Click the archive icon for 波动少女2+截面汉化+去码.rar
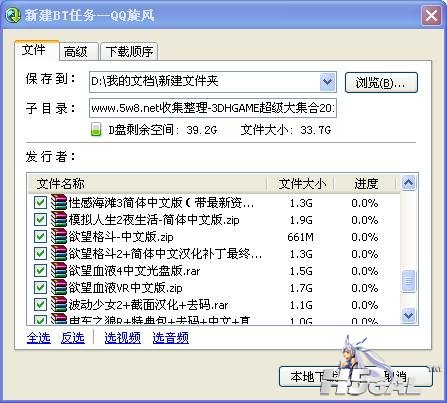Viewport: 447px width, 403px height. click(x=59, y=304)
